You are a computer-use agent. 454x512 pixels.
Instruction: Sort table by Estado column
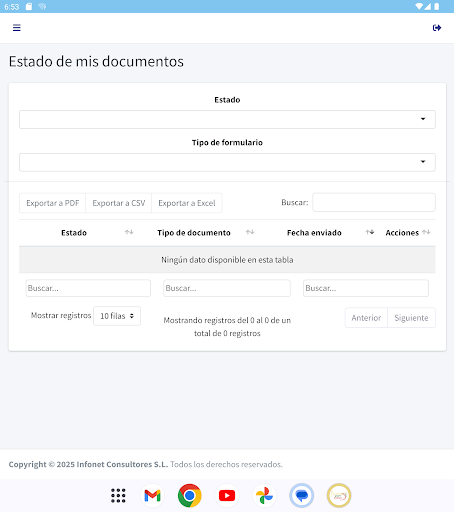pos(129,232)
